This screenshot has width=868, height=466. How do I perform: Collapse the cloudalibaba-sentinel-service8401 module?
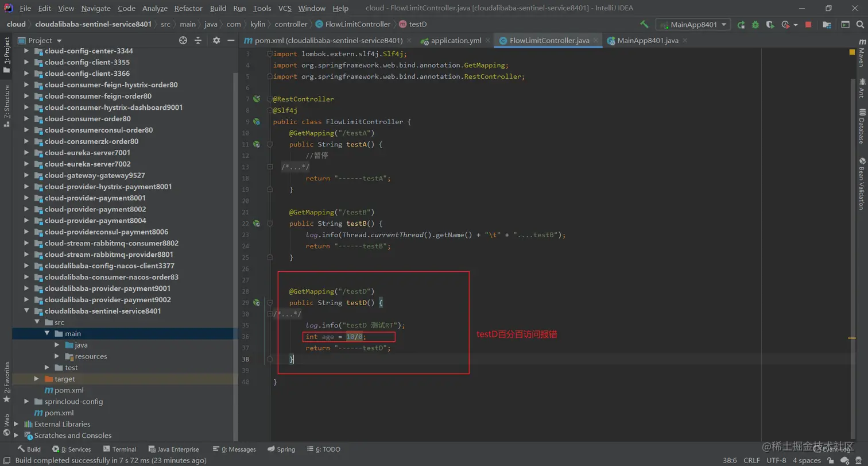pos(27,311)
